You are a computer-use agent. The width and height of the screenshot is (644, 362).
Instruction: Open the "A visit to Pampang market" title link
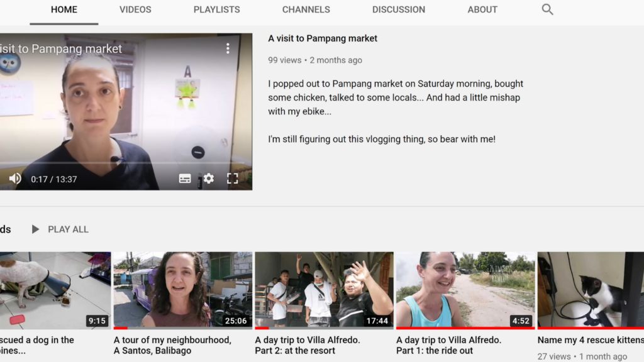click(x=323, y=38)
